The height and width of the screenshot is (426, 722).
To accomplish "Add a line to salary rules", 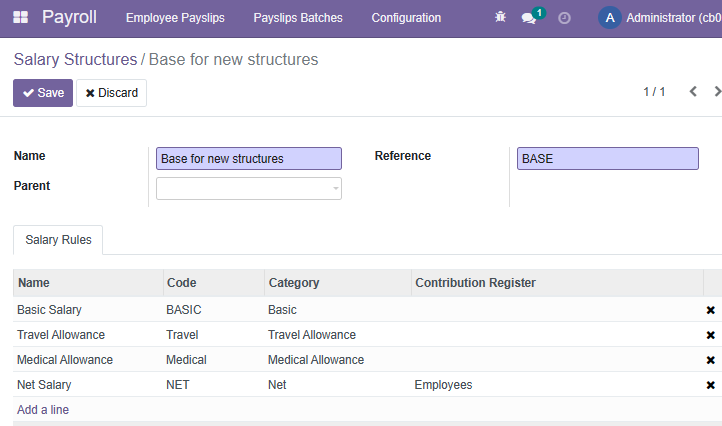I will 43,410.
